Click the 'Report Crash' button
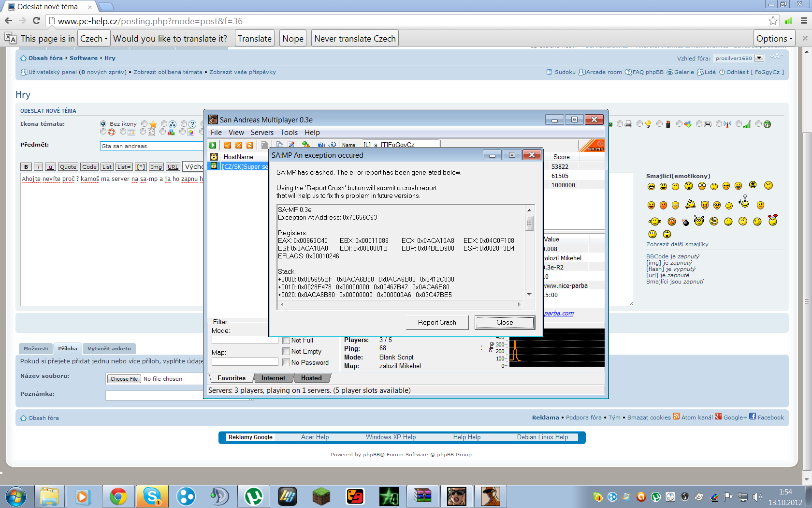The image size is (812, 508). point(437,323)
